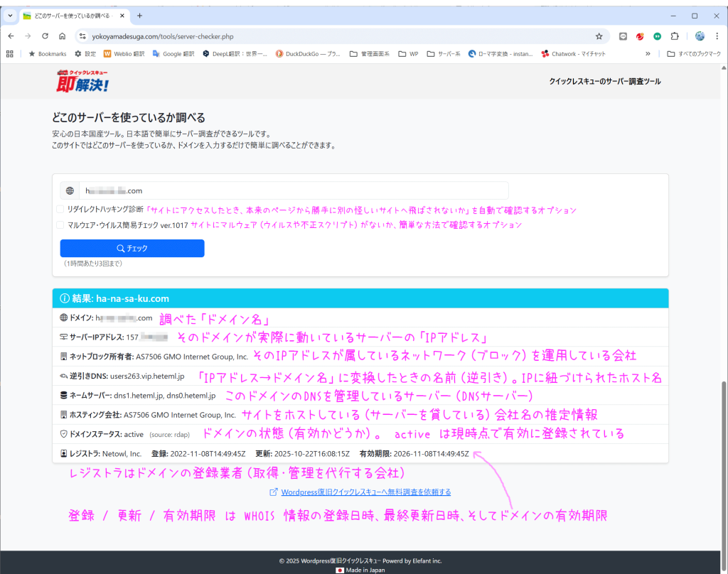This screenshot has width=728, height=574.
Task: Expand the tab search dropdown arrow
Action: tap(10, 16)
